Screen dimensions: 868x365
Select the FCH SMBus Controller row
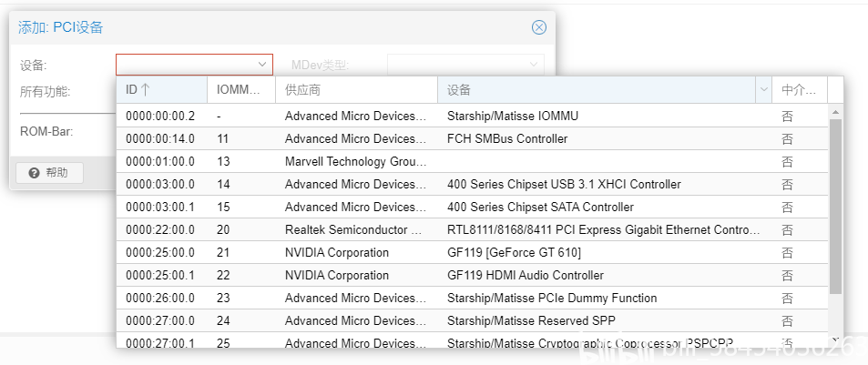pyautogui.click(x=507, y=138)
